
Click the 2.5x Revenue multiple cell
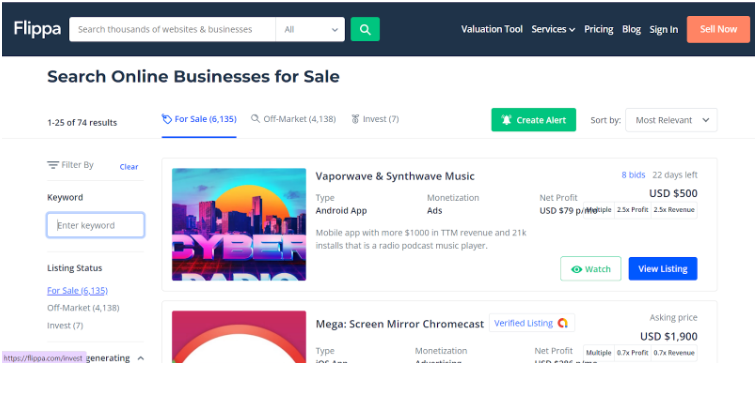click(x=674, y=210)
